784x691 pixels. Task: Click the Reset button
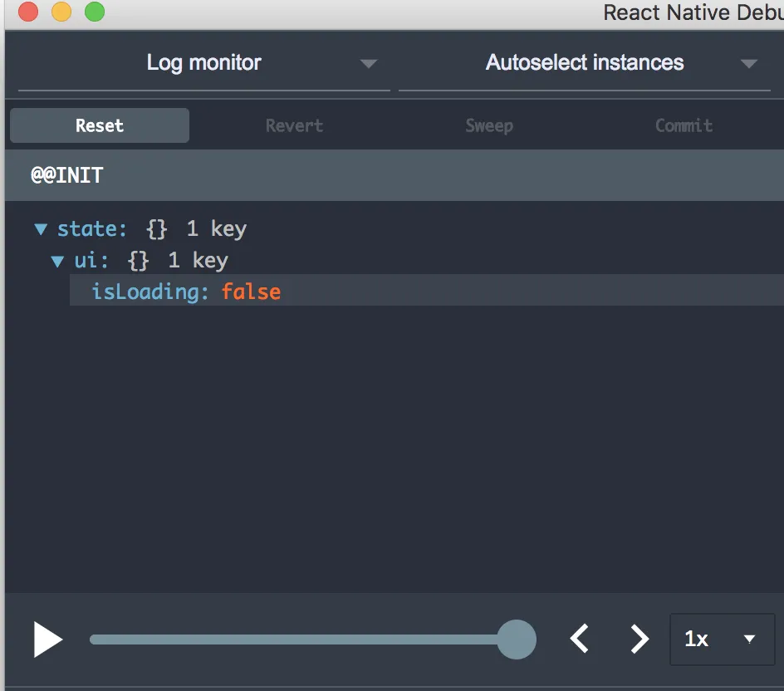pyautogui.click(x=100, y=125)
